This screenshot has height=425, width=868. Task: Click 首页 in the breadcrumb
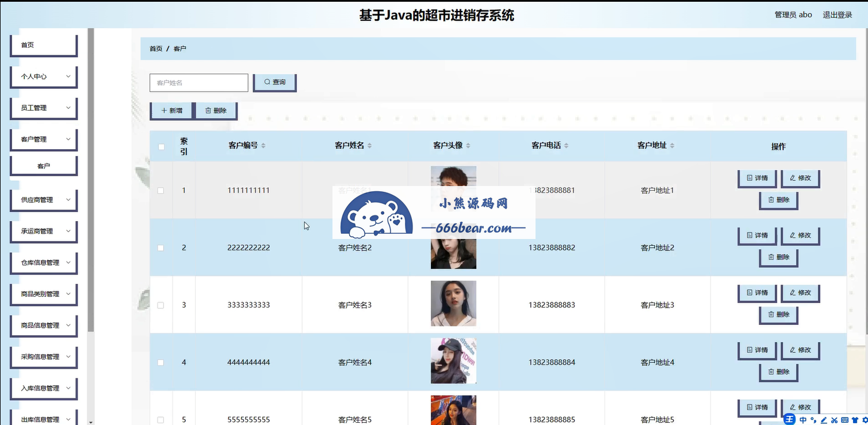click(156, 49)
